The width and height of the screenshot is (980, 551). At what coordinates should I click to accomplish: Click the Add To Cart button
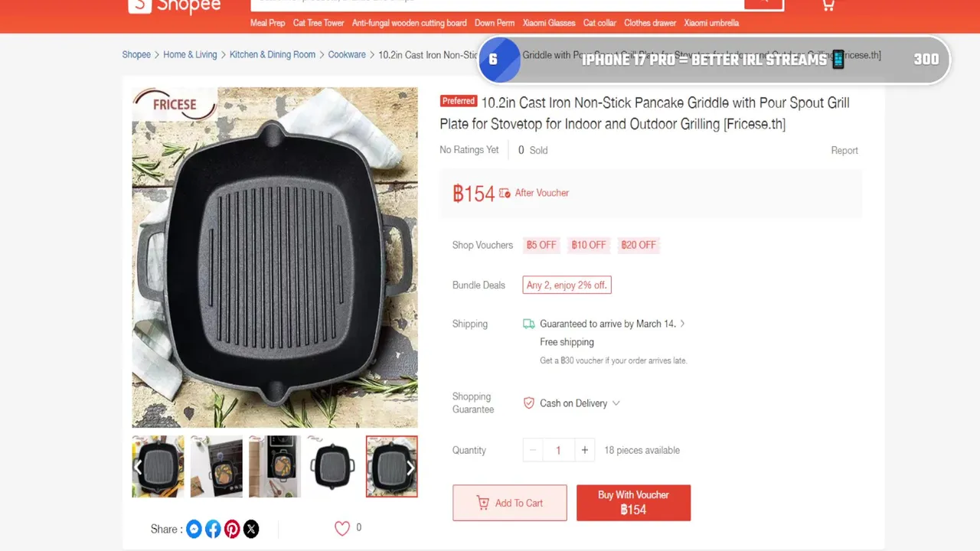pos(510,503)
